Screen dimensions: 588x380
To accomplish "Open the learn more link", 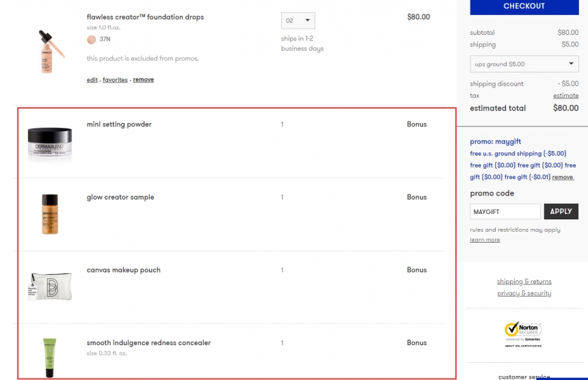I will click(485, 240).
